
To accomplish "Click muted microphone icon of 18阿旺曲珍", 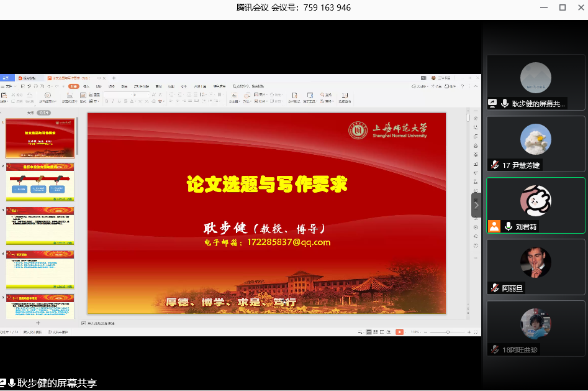I will pyautogui.click(x=495, y=350).
